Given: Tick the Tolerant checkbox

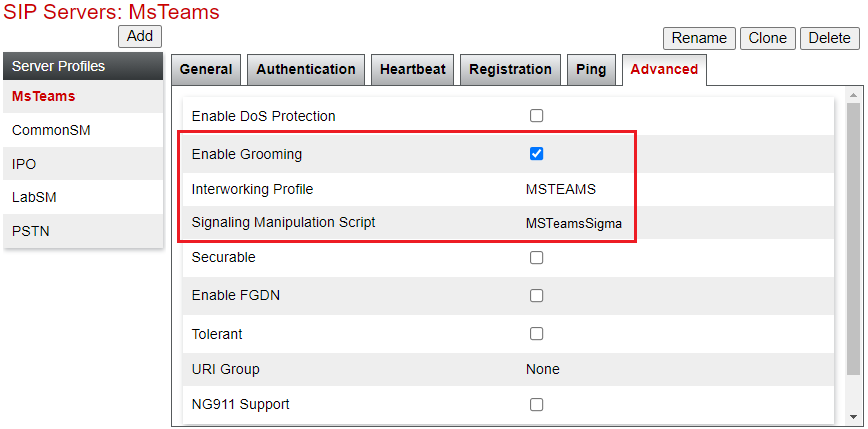Looking at the screenshot, I should coord(536,334).
